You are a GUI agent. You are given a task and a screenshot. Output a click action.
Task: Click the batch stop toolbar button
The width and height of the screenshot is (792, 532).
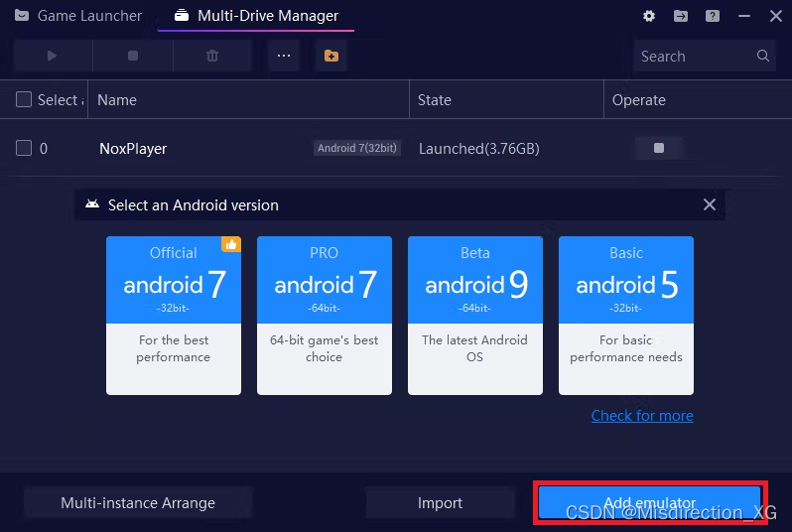click(x=133, y=56)
